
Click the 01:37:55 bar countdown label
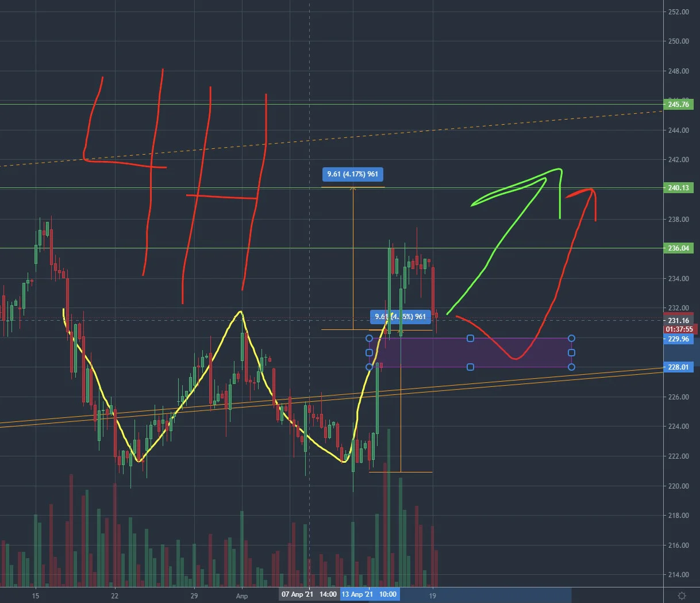tap(679, 329)
